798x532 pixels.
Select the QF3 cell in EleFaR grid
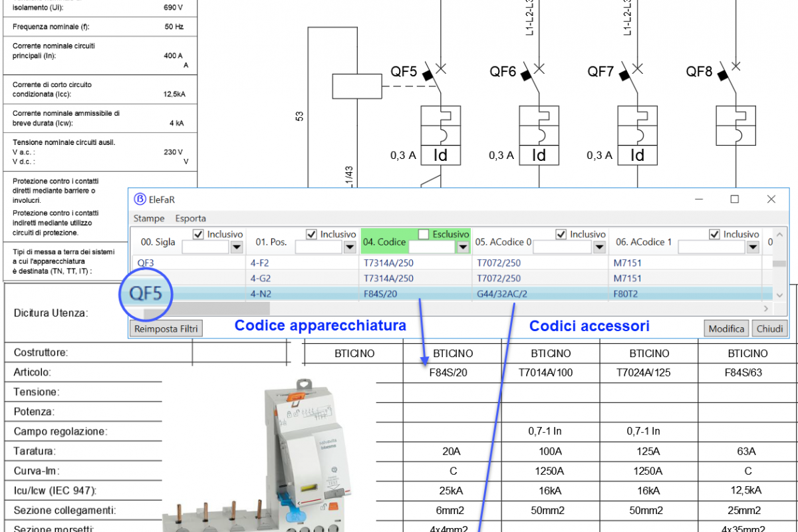pos(146,263)
